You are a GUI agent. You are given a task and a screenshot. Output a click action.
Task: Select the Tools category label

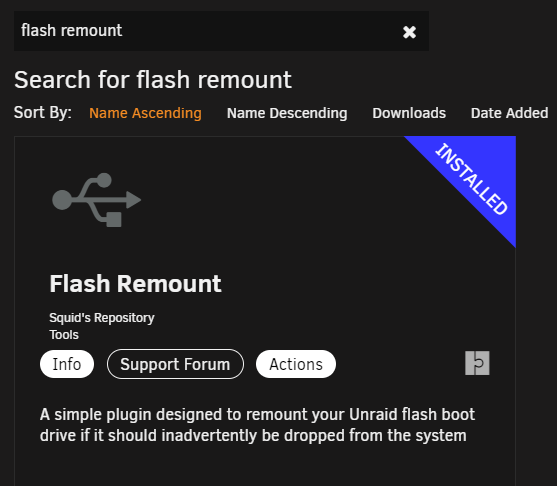pos(64,335)
